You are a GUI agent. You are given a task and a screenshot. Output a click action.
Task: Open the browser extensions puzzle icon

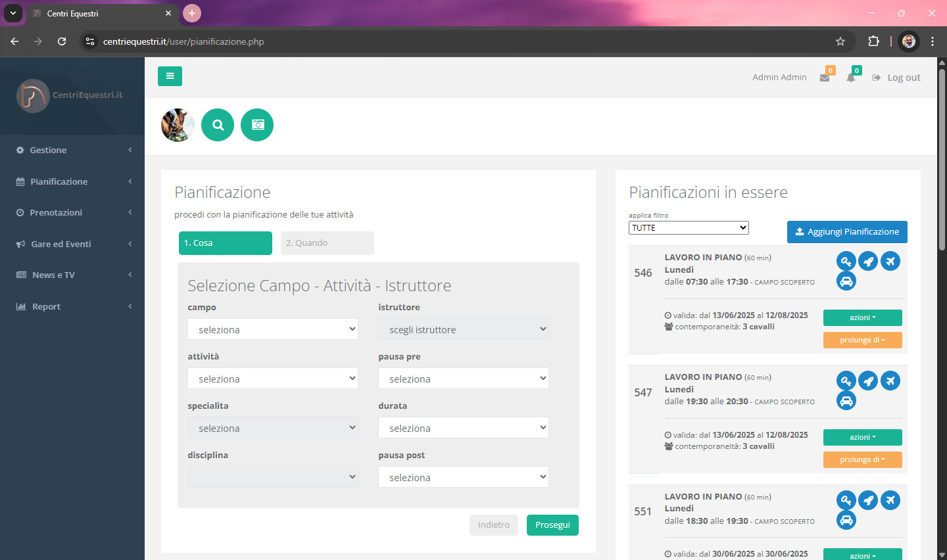click(x=873, y=41)
